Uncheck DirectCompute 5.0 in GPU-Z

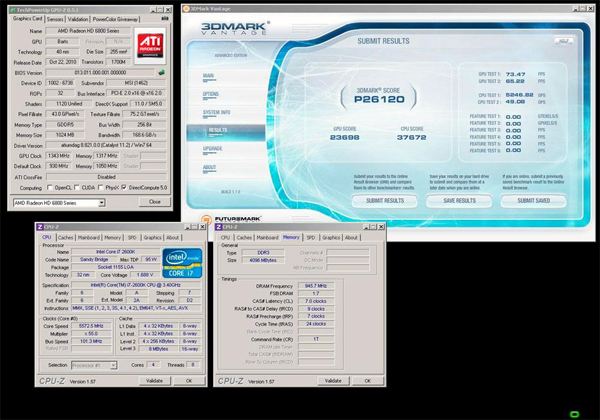click(x=124, y=187)
